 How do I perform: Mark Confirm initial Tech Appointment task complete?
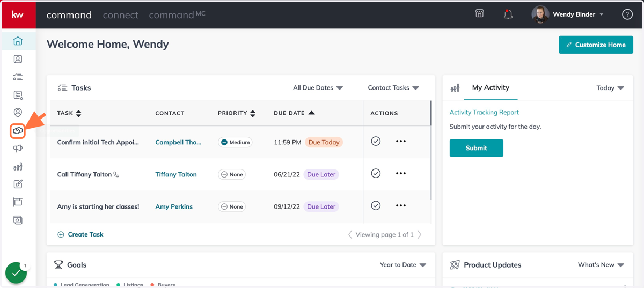[376, 141]
